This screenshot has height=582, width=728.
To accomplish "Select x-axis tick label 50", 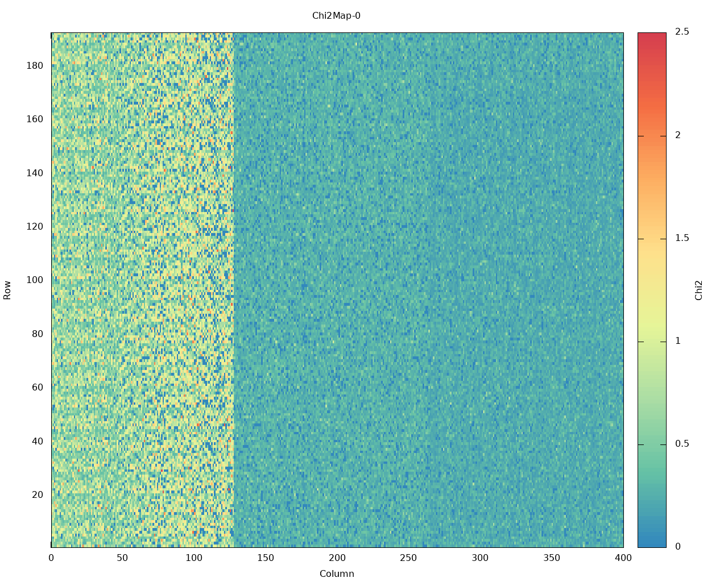I will pos(122,558).
